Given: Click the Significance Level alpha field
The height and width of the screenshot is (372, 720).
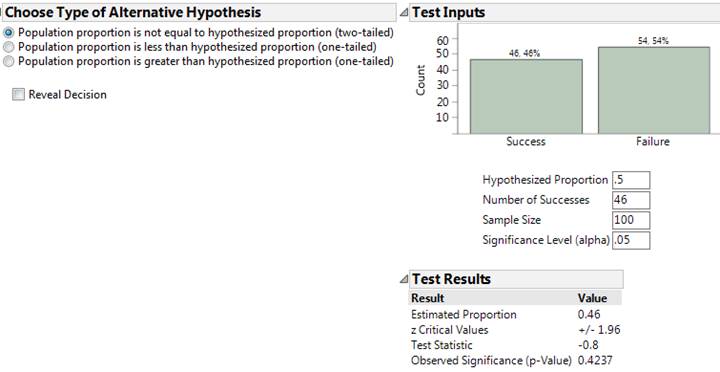Looking at the screenshot, I should point(631,240).
